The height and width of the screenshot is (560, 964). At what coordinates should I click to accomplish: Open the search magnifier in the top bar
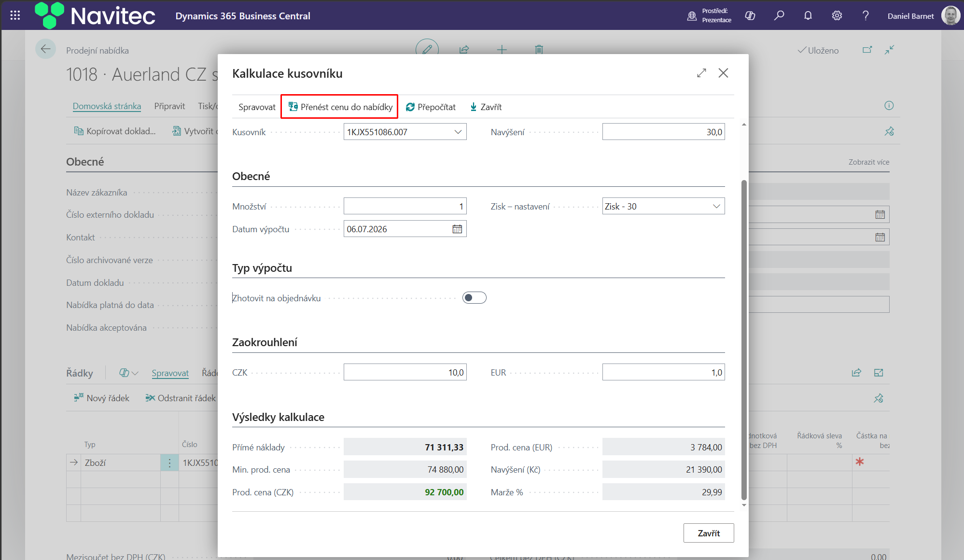[779, 15]
